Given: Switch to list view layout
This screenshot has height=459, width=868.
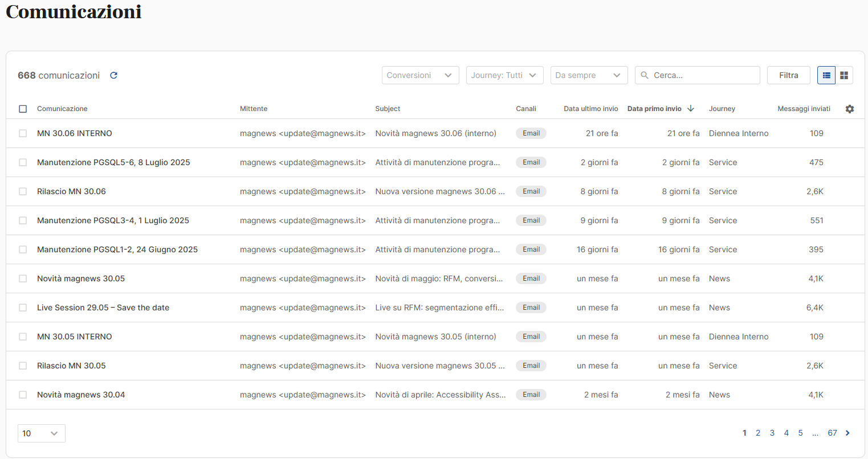Looking at the screenshot, I should coord(826,75).
